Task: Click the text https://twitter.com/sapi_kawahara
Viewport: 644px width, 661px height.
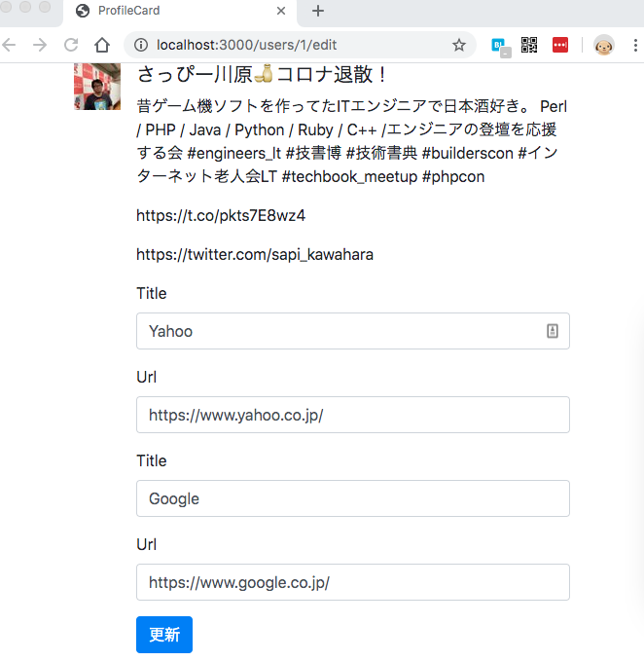Action: (x=255, y=255)
